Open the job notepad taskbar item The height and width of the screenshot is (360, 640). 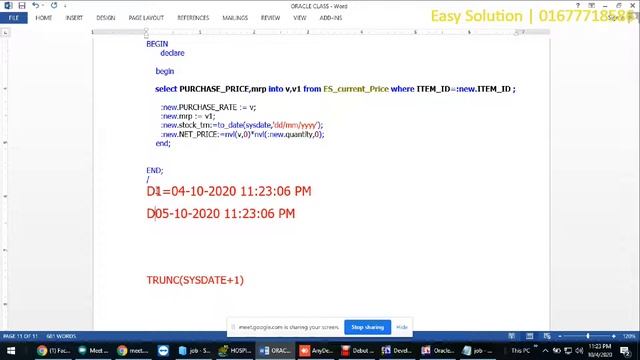[478, 351]
